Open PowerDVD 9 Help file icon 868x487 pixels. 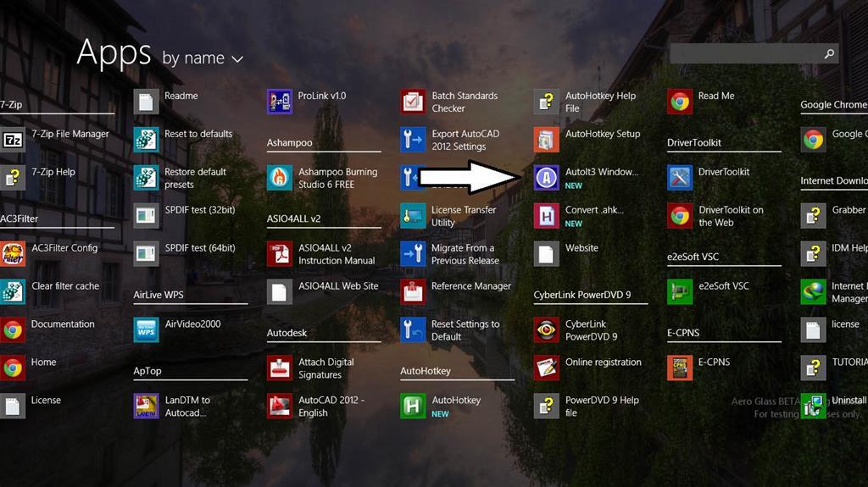coord(547,407)
